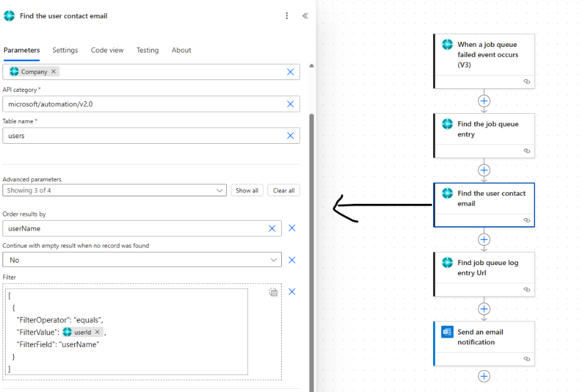Viewport: 585px width, 392px height.
Task: Remove the Company tag with its X
Action: 52,71
